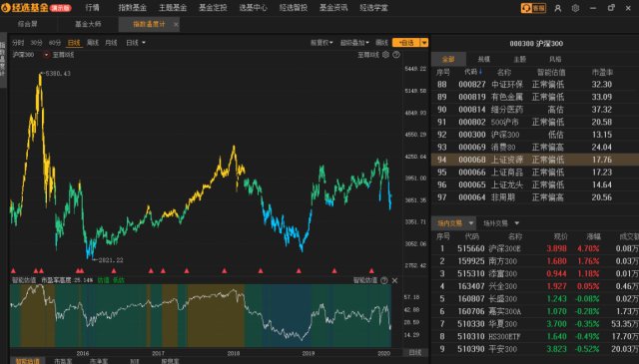Image resolution: width=639 pixels, height=364 pixels.
Task: Select fund row 515660 沪深300E
Action: click(x=535, y=248)
